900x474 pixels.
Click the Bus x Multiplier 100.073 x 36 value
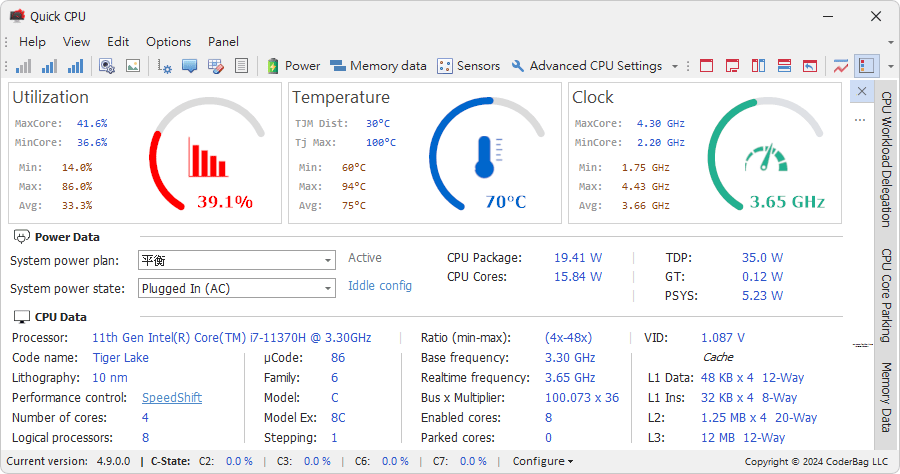pyautogui.click(x=582, y=398)
